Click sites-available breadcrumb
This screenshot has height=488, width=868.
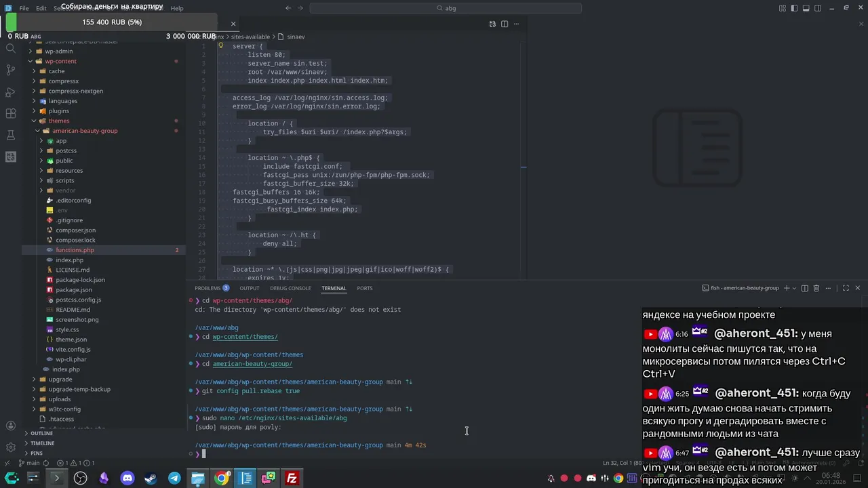(250, 37)
